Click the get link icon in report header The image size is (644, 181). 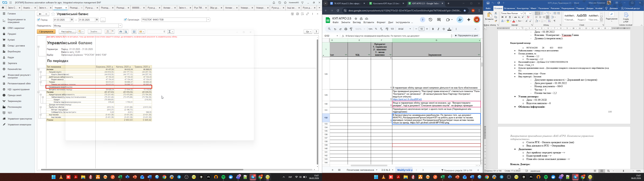tap(308, 14)
